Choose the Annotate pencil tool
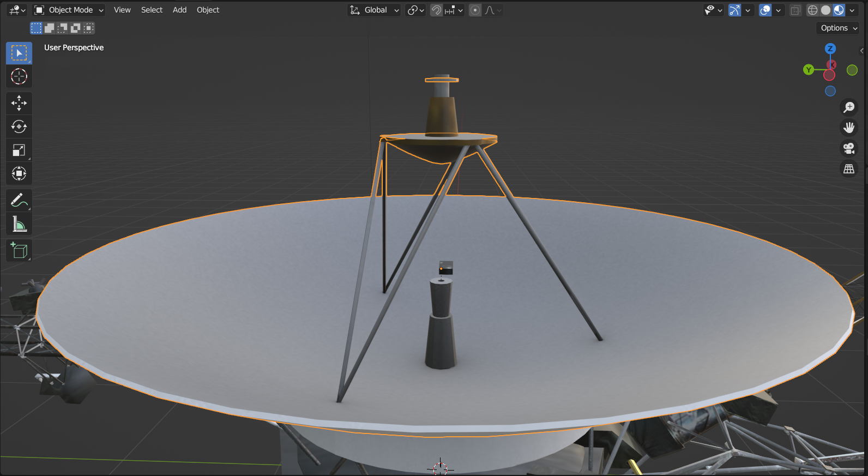 pos(19,201)
